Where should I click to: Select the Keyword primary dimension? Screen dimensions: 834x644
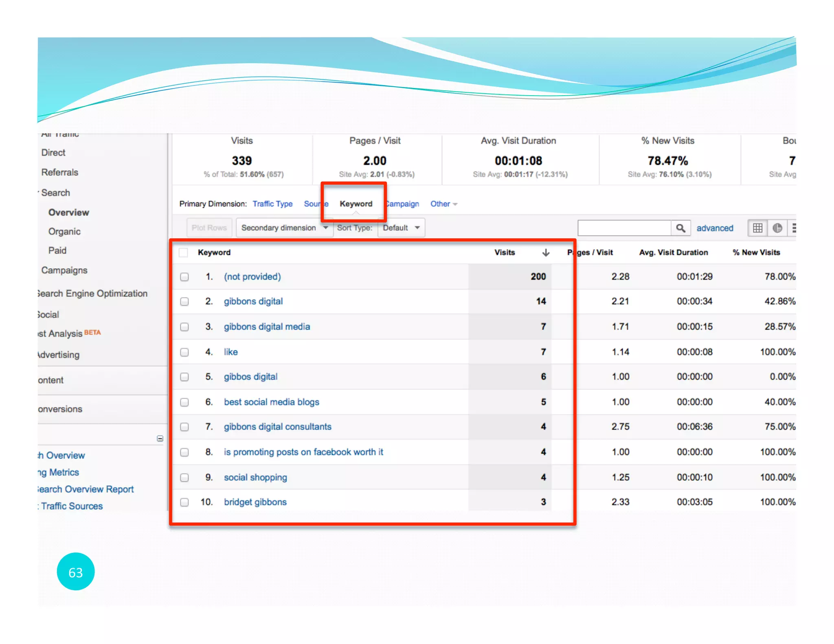pyautogui.click(x=356, y=204)
